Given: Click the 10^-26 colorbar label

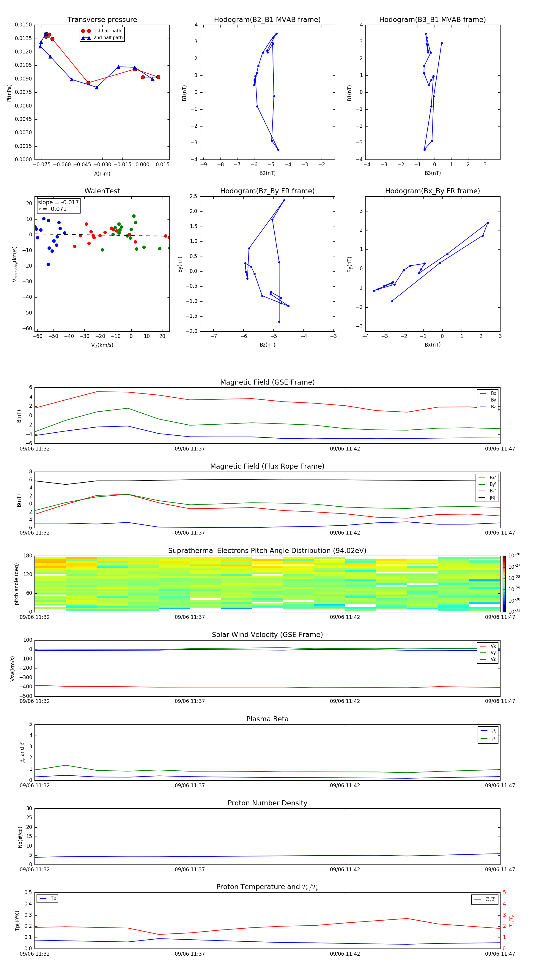Looking at the screenshot, I should pyautogui.click(x=514, y=555).
